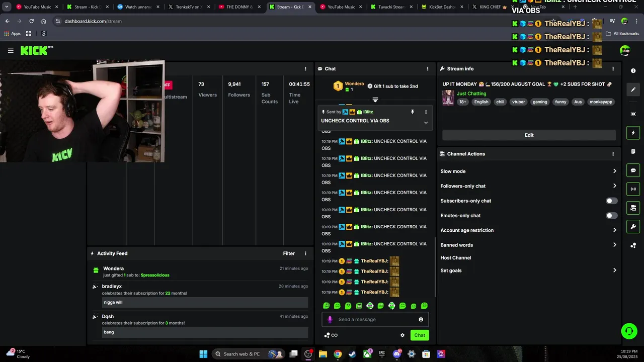Open the Spressolicious username link
The height and width of the screenshot is (362, 644).
coord(155,275)
